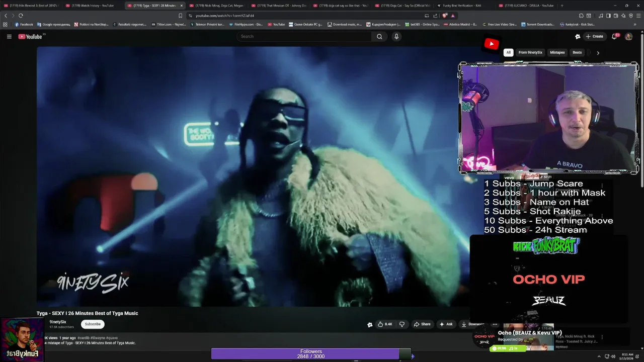Viewport: 644px width, 362px height.
Task: Open the Google prevodilac bookmark
Action: (53, 24)
